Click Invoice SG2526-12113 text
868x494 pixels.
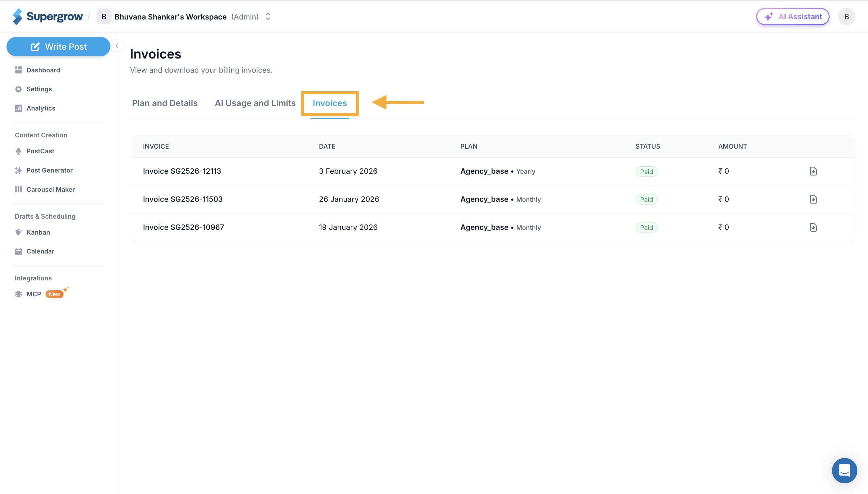pos(182,171)
